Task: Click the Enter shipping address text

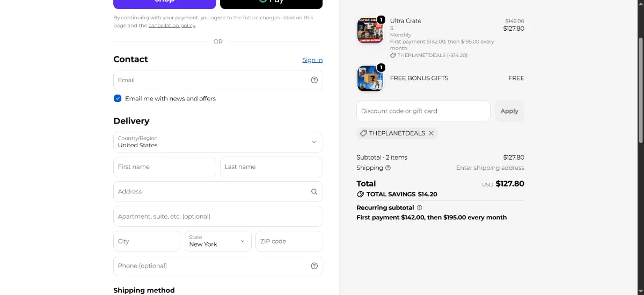Action: 490,168
